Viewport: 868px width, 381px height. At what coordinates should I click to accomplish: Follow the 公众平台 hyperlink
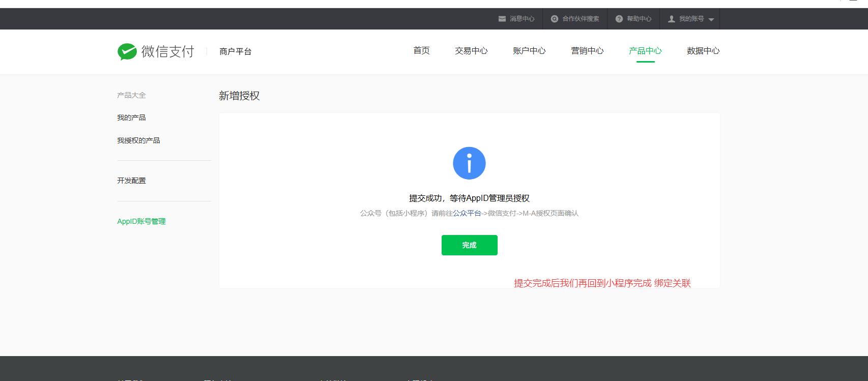[x=467, y=213]
